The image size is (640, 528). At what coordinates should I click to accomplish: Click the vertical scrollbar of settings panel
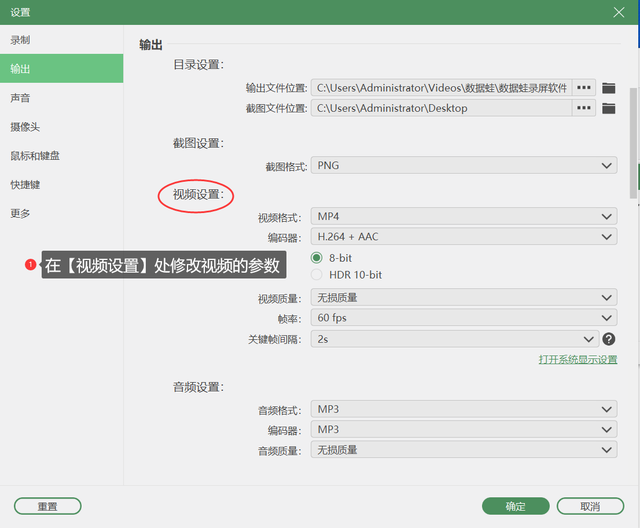click(x=633, y=143)
